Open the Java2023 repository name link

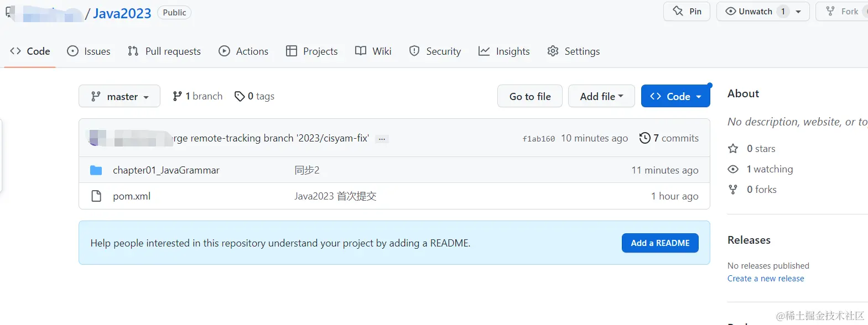click(122, 13)
